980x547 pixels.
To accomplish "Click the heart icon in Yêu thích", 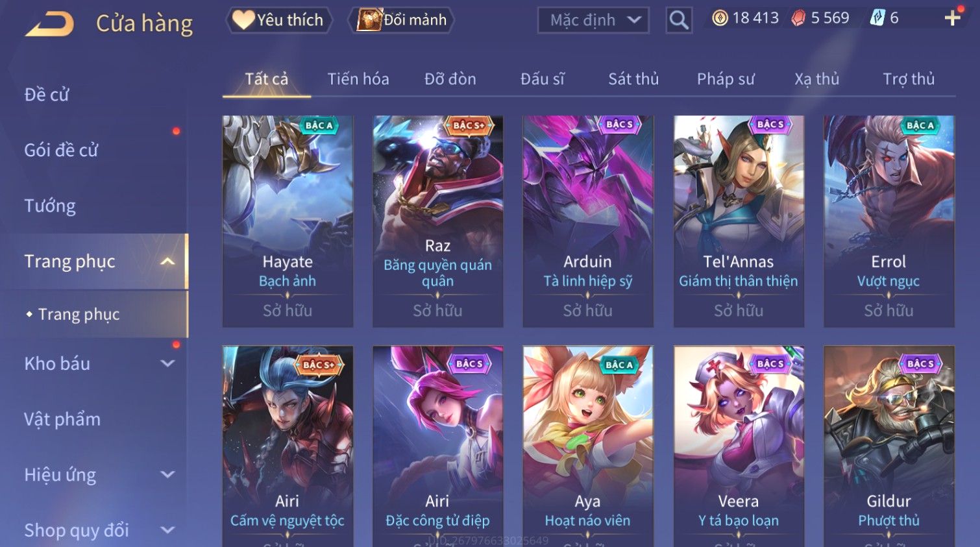I will pyautogui.click(x=243, y=19).
